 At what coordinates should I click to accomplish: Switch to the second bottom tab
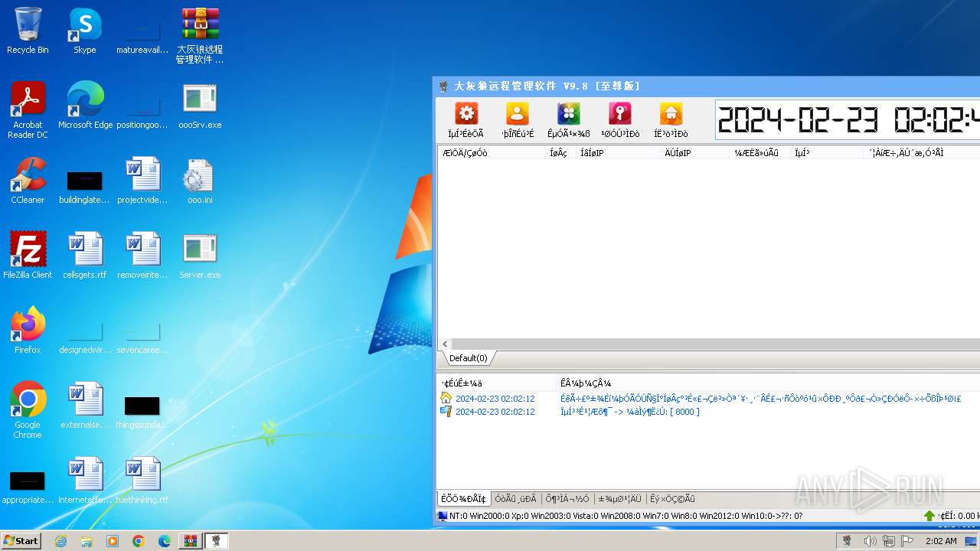[x=516, y=499]
